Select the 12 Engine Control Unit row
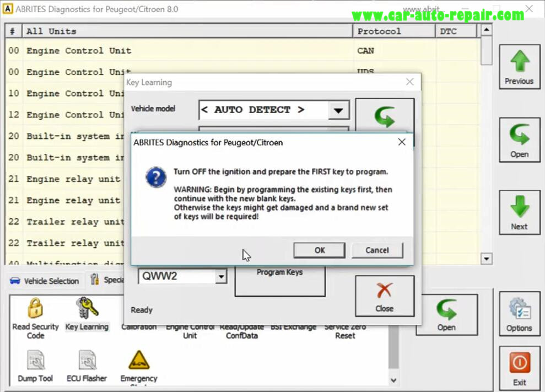The height and width of the screenshot is (392, 545). tap(65, 115)
